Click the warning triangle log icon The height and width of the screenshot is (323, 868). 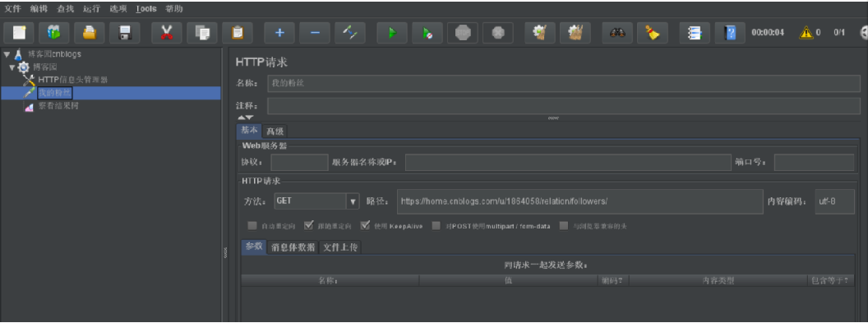[x=806, y=33]
